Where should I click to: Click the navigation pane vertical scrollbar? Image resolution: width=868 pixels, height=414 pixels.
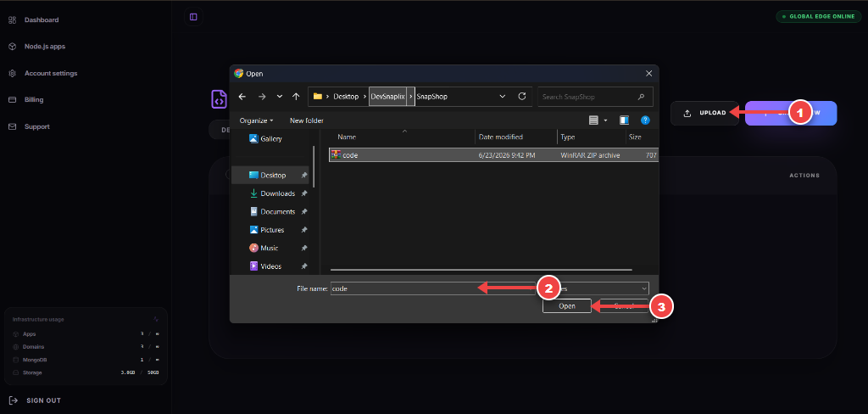[314, 166]
